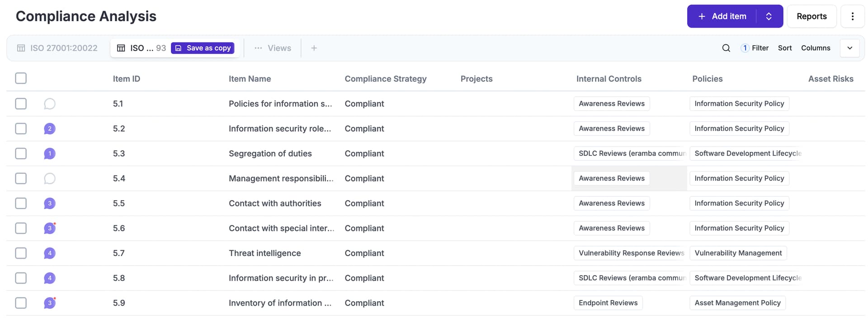Open the Views overflow menu

273,48
